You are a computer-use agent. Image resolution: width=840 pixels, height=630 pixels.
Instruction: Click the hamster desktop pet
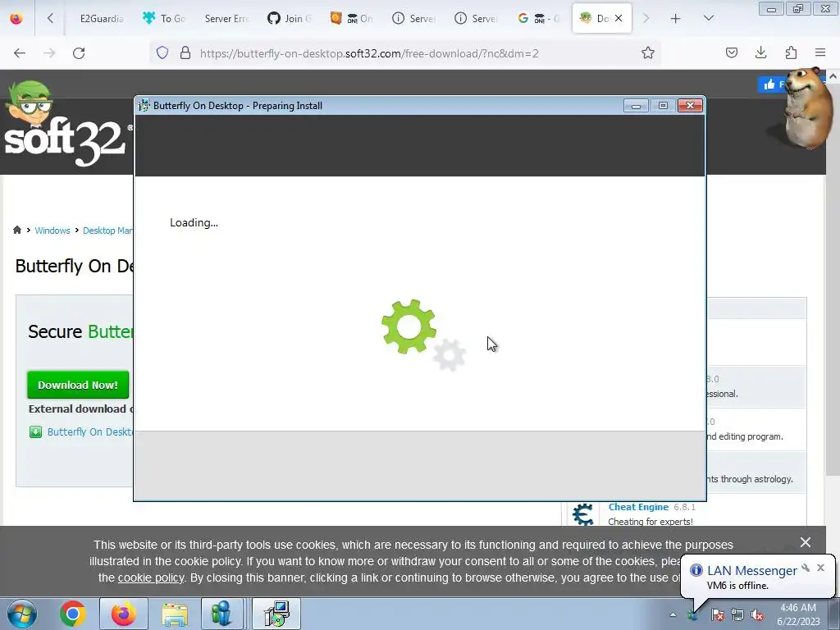click(x=806, y=108)
